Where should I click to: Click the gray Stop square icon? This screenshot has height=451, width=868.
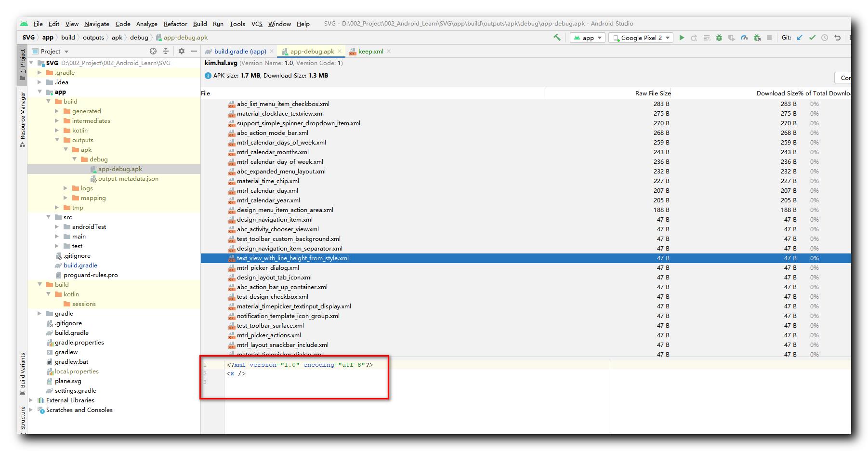(769, 38)
